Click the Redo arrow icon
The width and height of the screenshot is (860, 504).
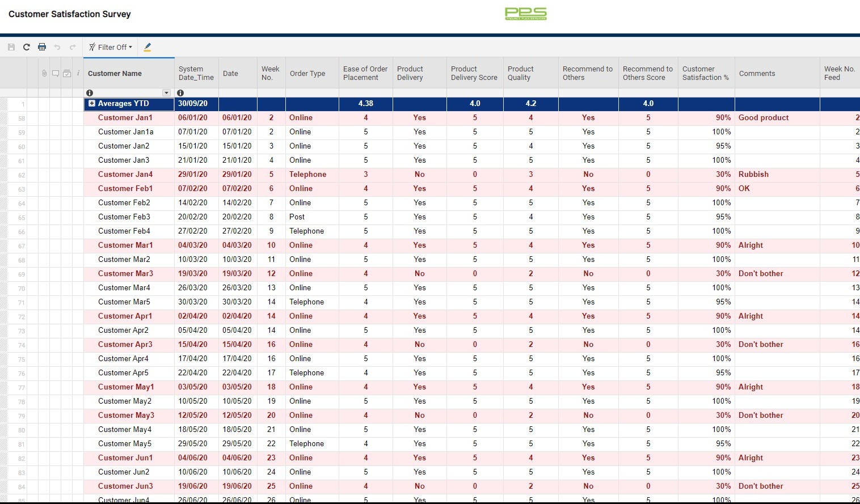[73, 47]
